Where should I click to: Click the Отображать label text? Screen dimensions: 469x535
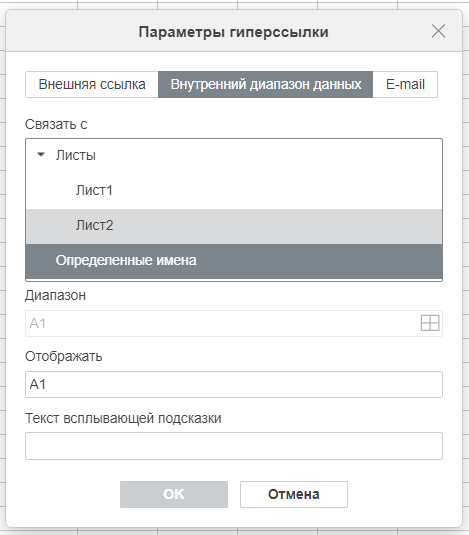point(64,357)
